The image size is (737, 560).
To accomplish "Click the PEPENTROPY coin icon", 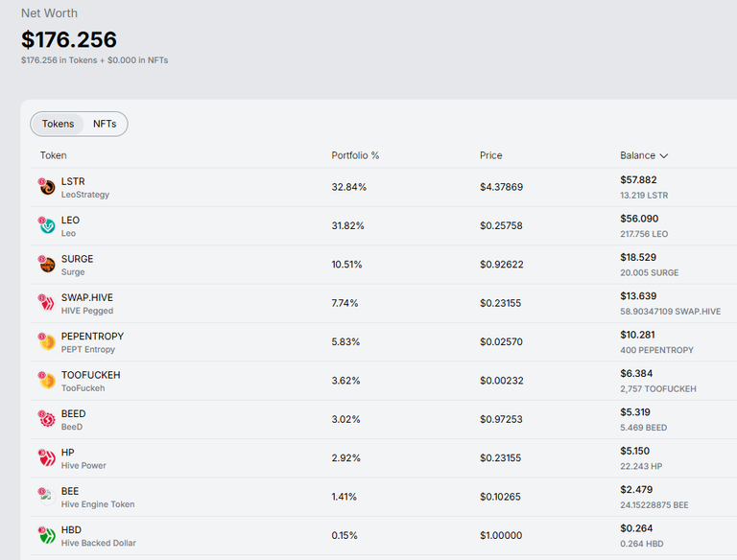I will [47, 341].
